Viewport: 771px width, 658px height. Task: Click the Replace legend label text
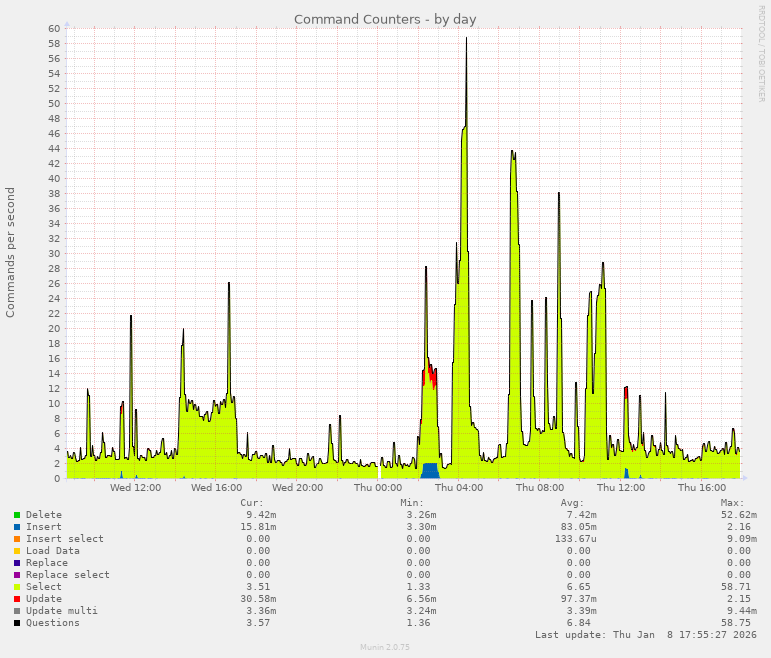click(46, 563)
